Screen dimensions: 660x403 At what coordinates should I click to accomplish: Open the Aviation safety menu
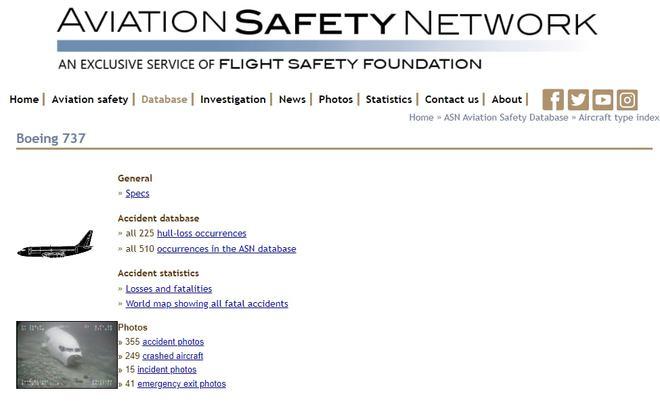tap(90, 99)
